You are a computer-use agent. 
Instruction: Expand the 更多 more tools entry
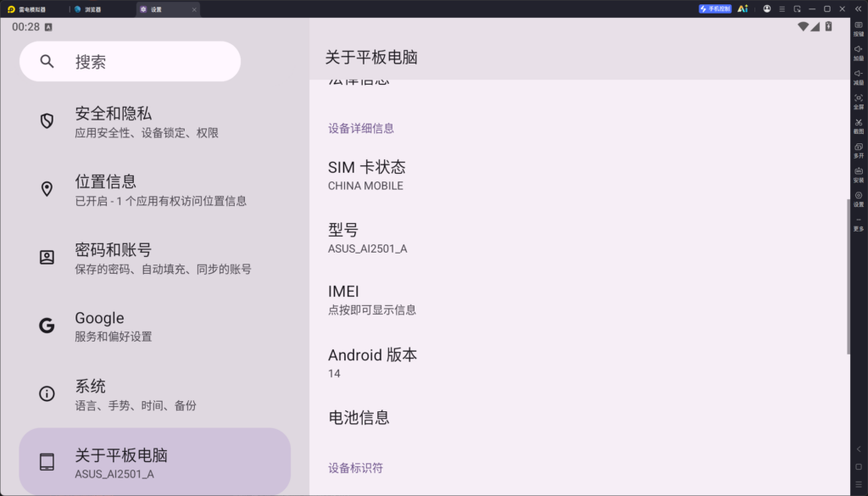click(859, 224)
